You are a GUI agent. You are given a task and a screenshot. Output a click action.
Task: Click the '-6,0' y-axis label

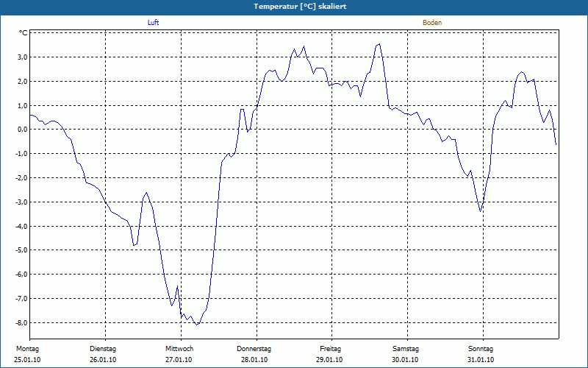22,275
